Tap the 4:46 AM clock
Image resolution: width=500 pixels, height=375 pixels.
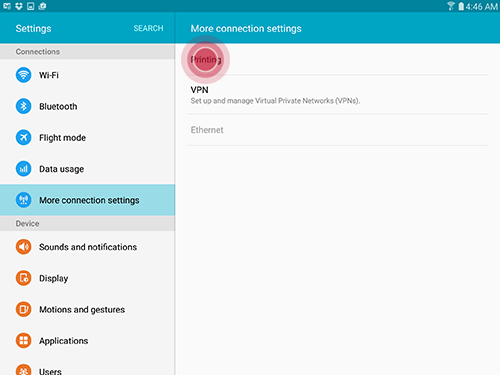coord(482,6)
